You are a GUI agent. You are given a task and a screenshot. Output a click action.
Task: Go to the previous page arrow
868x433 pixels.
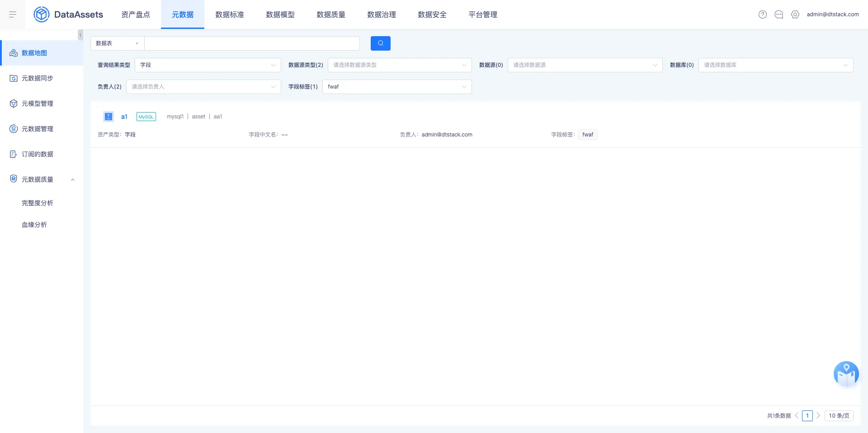pyautogui.click(x=797, y=415)
